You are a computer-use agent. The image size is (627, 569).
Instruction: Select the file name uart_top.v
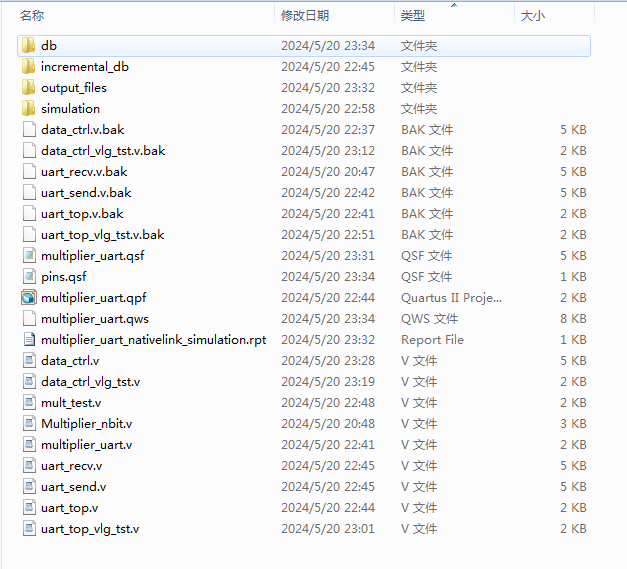pyautogui.click(x=70, y=508)
